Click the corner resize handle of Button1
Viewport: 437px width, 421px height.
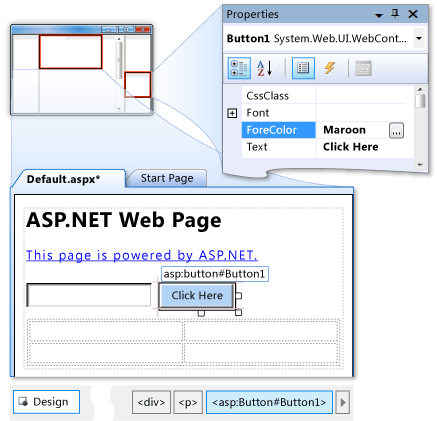point(238,313)
